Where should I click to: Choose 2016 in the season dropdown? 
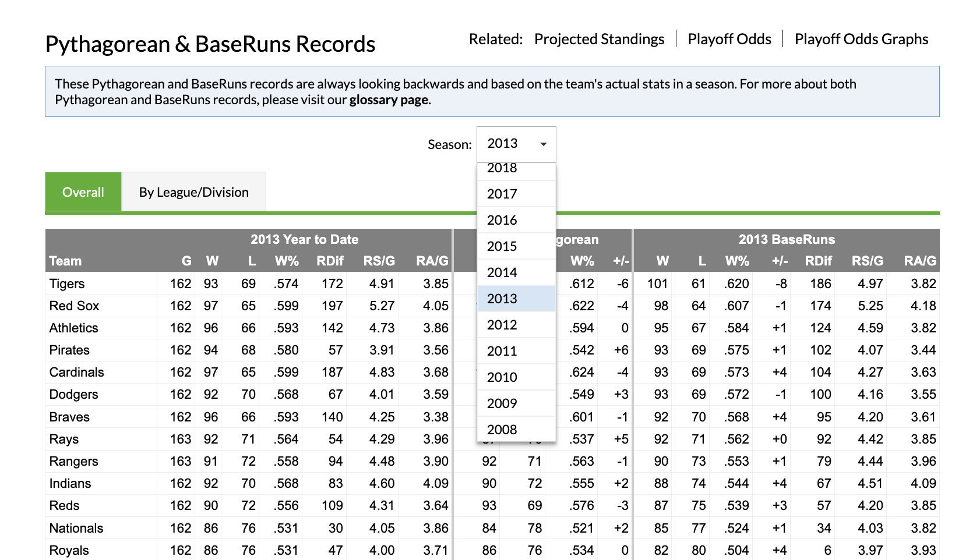pyautogui.click(x=502, y=220)
